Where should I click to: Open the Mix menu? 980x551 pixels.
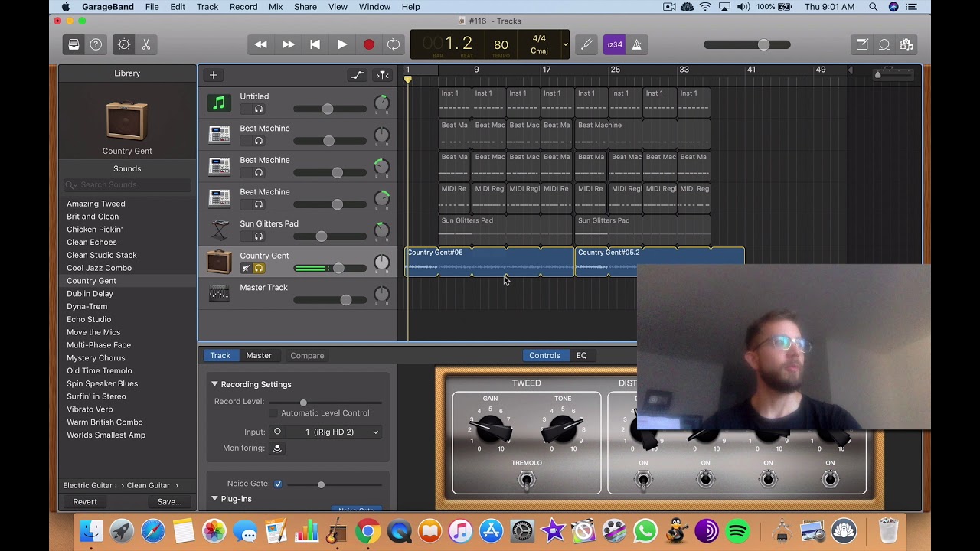coord(276,7)
